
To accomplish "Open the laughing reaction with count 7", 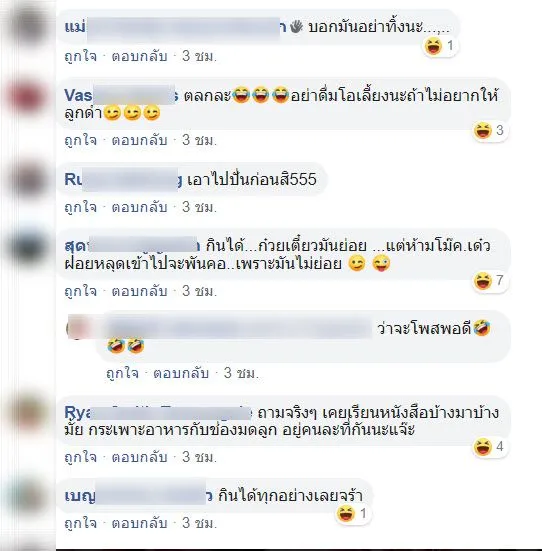I will 489,281.
